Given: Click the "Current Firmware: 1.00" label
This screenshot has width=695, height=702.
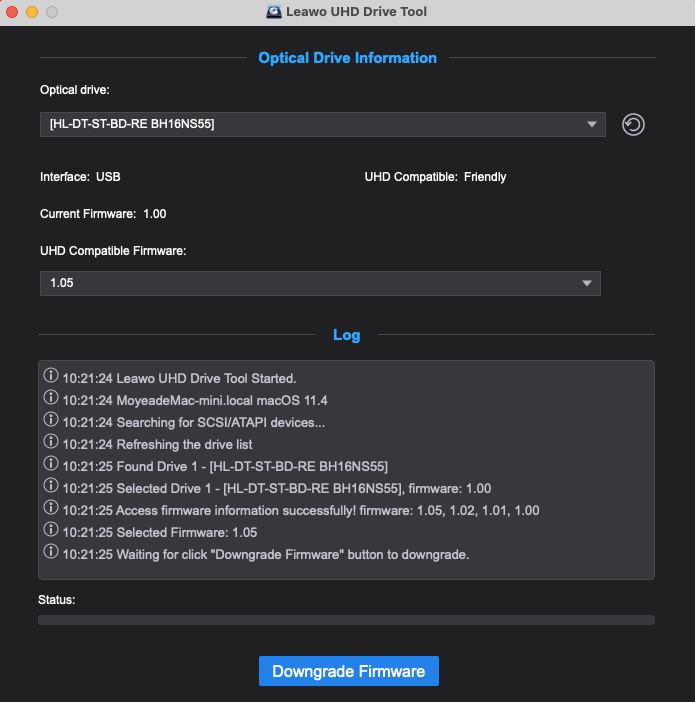Looking at the screenshot, I should point(103,214).
